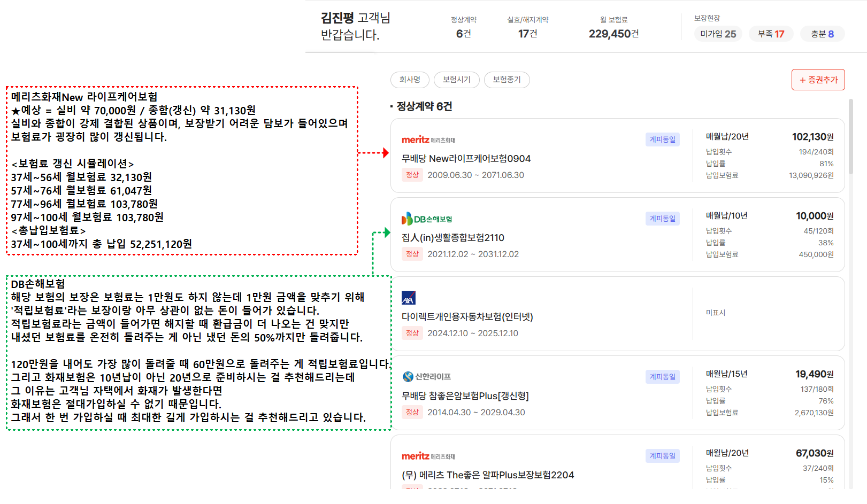
Task: Click 계피동일 tag on 알파Plus보장보험2204
Action: click(x=662, y=456)
